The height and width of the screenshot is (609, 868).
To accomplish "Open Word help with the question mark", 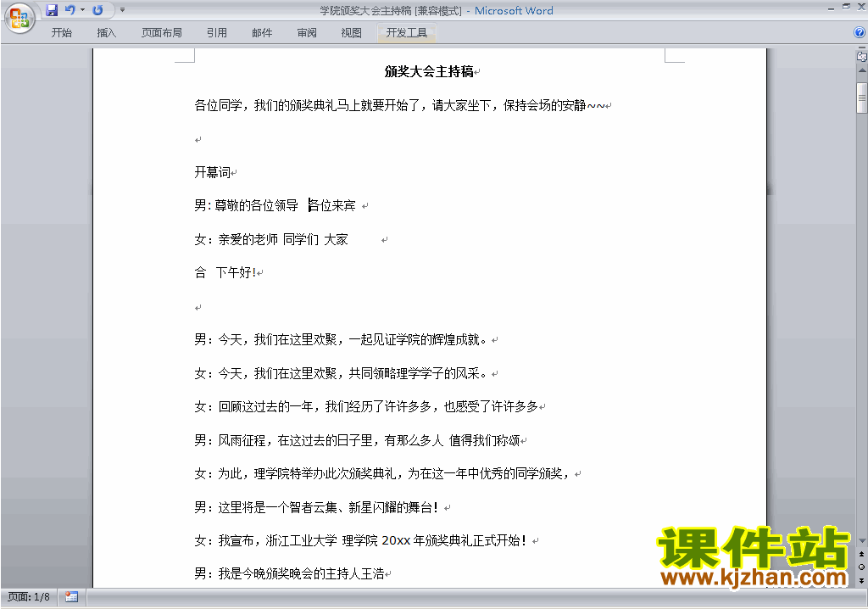I will click(x=860, y=33).
